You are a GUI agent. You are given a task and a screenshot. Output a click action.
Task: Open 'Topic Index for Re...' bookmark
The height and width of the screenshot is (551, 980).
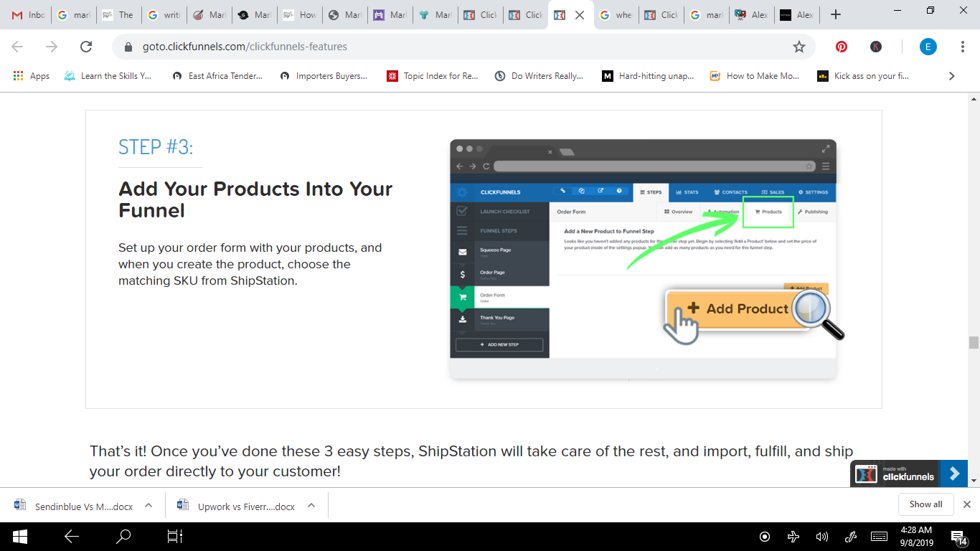[433, 76]
